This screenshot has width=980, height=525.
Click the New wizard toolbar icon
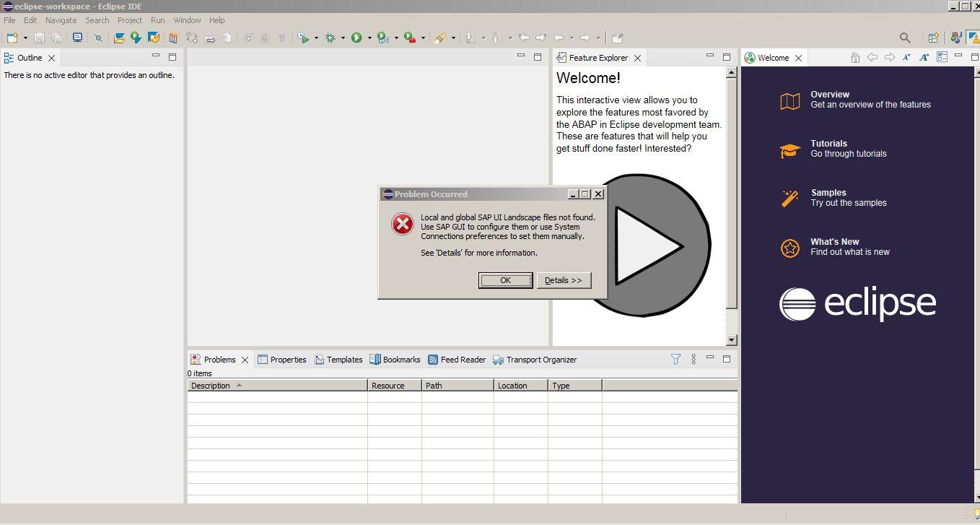coord(12,38)
